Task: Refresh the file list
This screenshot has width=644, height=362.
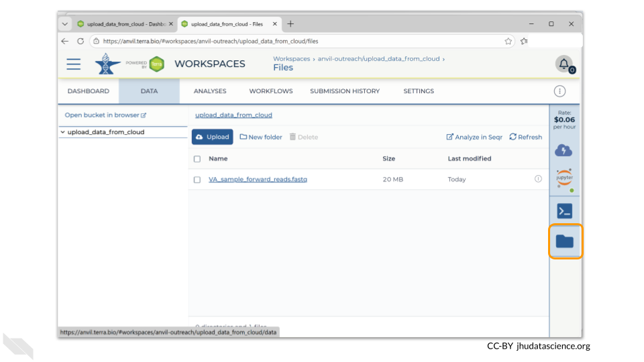Action: (526, 137)
